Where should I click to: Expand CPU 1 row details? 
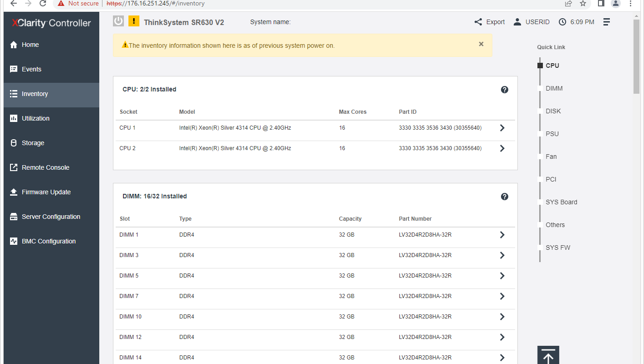pos(502,128)
